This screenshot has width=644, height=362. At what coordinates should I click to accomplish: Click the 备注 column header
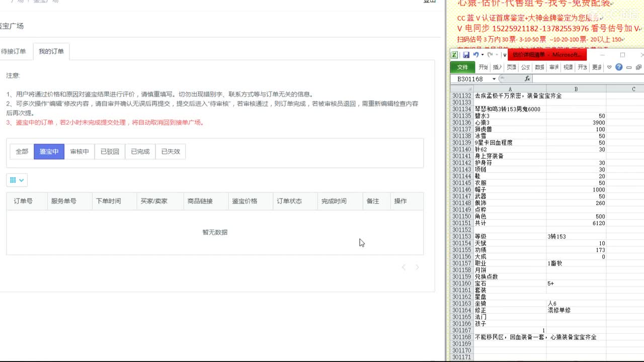click(376, 201)
